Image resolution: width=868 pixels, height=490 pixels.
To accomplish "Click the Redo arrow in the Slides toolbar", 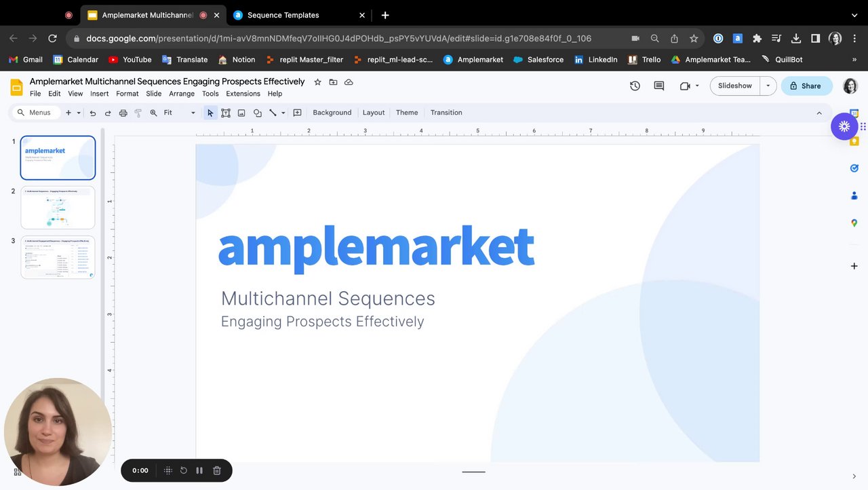I will tap(108, 113).
